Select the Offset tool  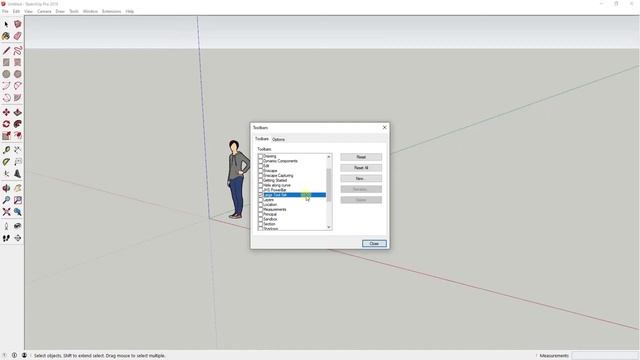(18, 136)
